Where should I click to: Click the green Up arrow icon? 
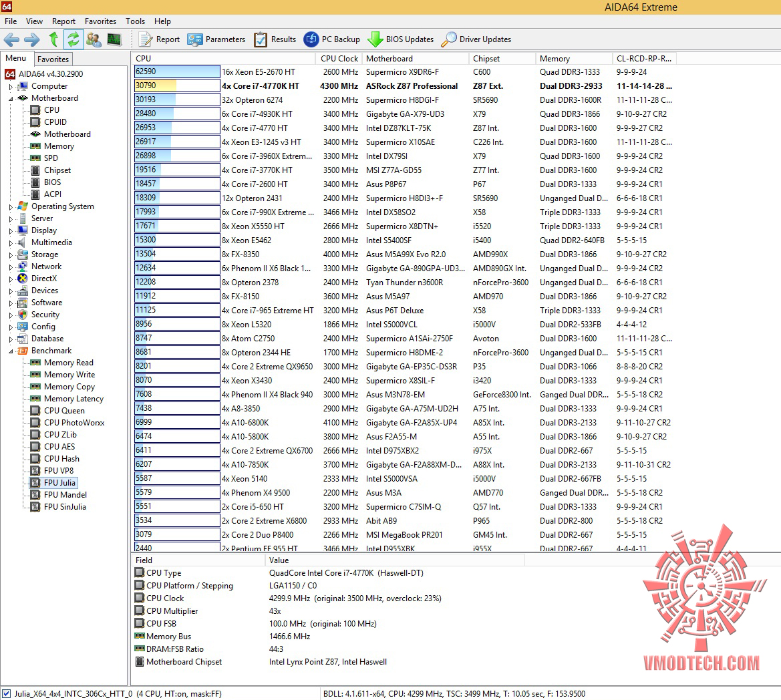(53, 39)
